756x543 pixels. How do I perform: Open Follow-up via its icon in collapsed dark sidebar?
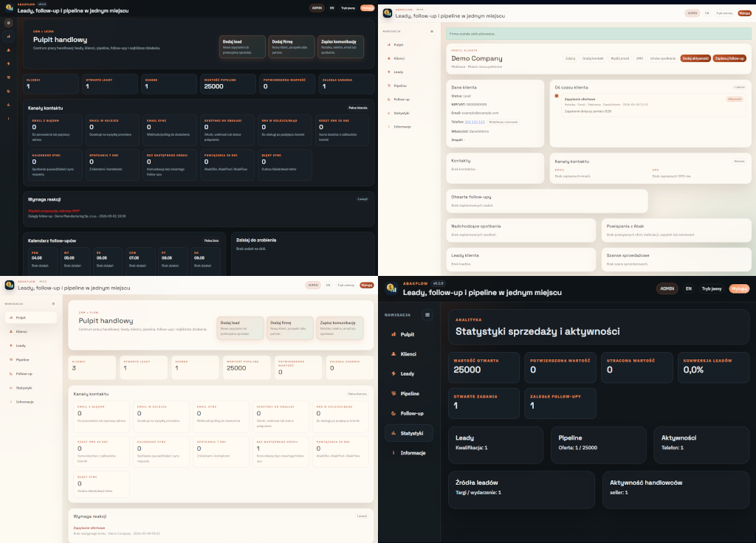point(8,91)
